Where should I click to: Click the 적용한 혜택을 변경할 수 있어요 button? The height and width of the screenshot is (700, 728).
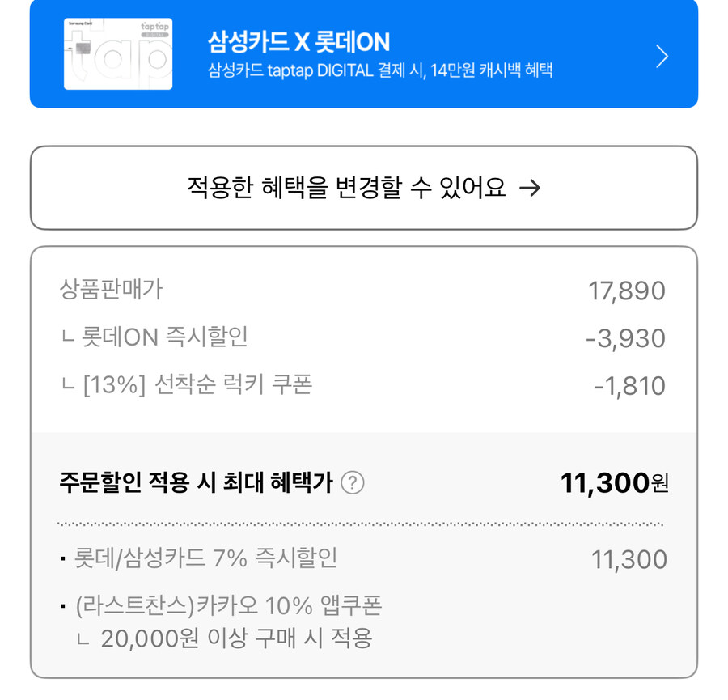pos(364,187)
